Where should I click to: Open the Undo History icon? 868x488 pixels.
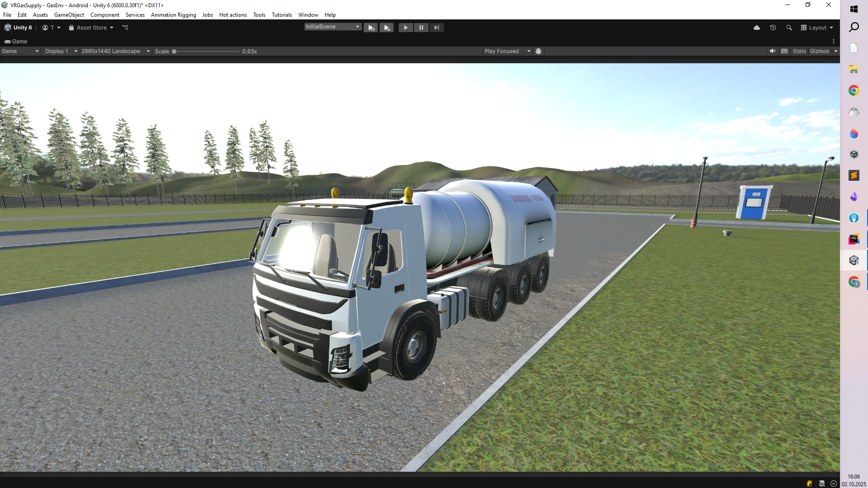773,28
